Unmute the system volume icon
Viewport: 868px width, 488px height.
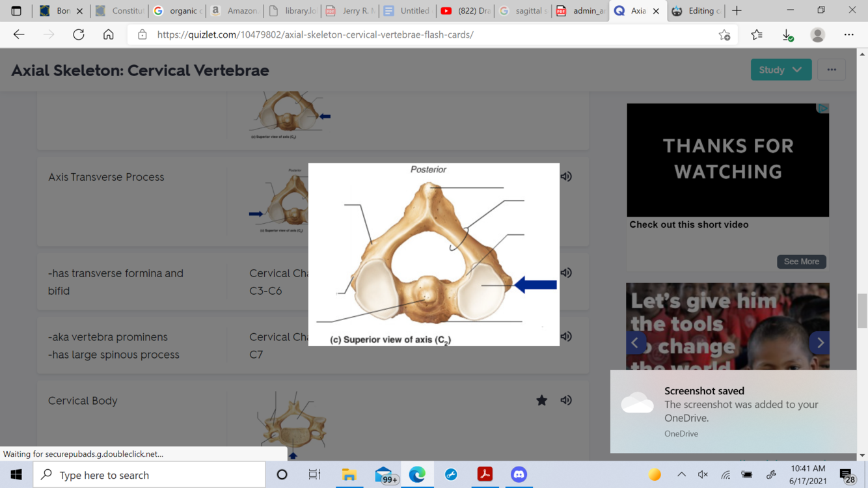[x=703, y=475]
